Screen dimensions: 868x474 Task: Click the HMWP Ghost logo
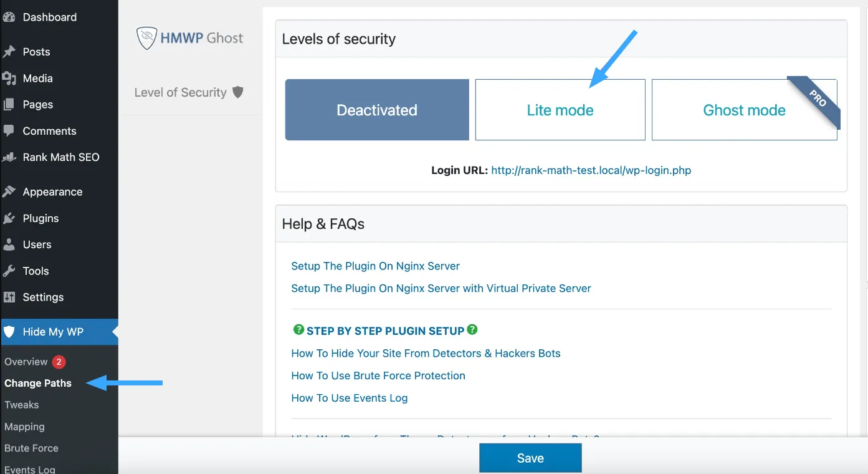click(x=190, y=38)
